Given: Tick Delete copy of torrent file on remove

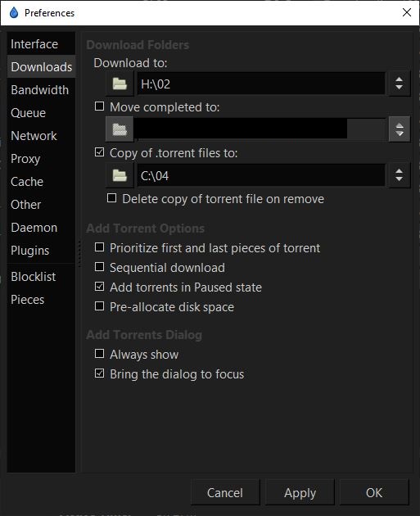Looking at the screenshot, I should pos(112,198).
